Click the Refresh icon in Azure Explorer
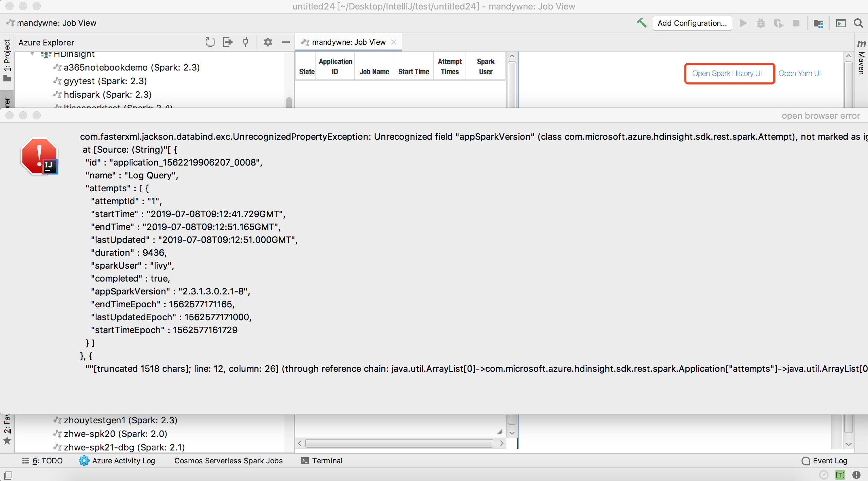This screenshot has height=481, width=868. [x=210, y=42]
